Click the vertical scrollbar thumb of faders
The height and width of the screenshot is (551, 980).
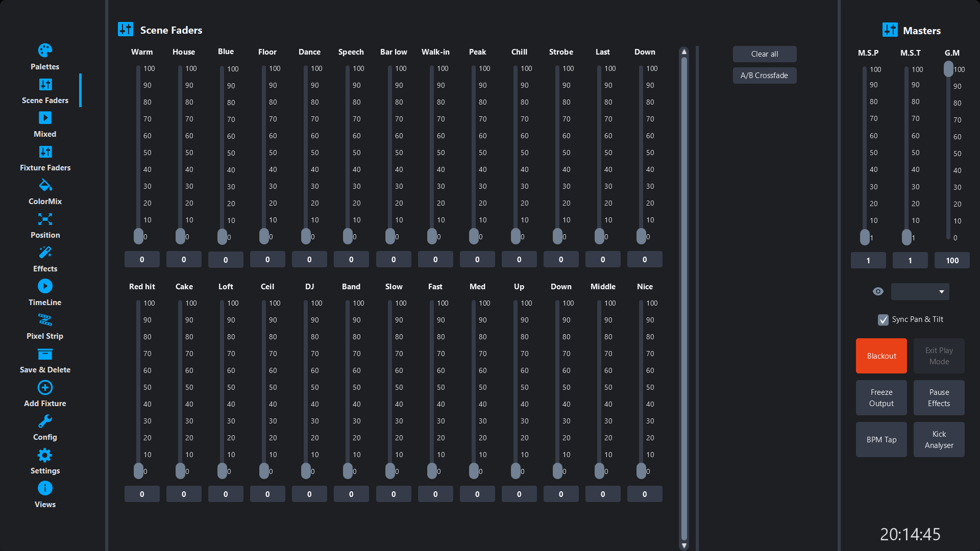[x=684, y=298]
